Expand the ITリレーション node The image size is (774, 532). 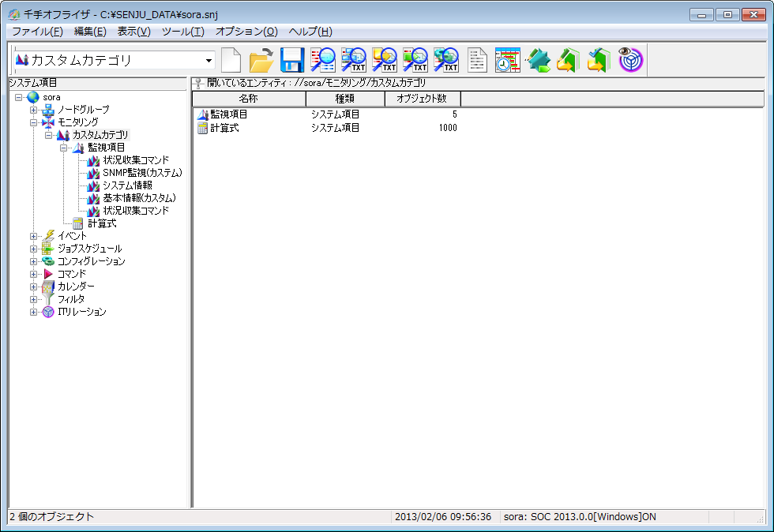33,312
